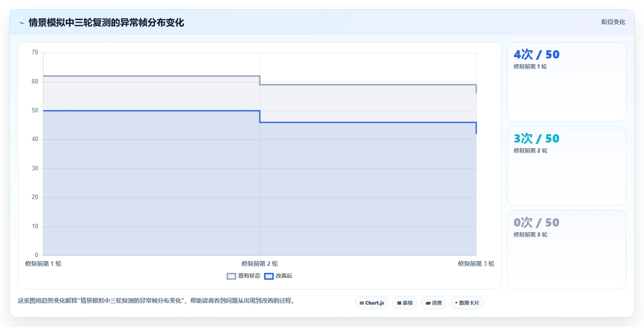Click the Chart.js tag chip

(x=372, y=303)
